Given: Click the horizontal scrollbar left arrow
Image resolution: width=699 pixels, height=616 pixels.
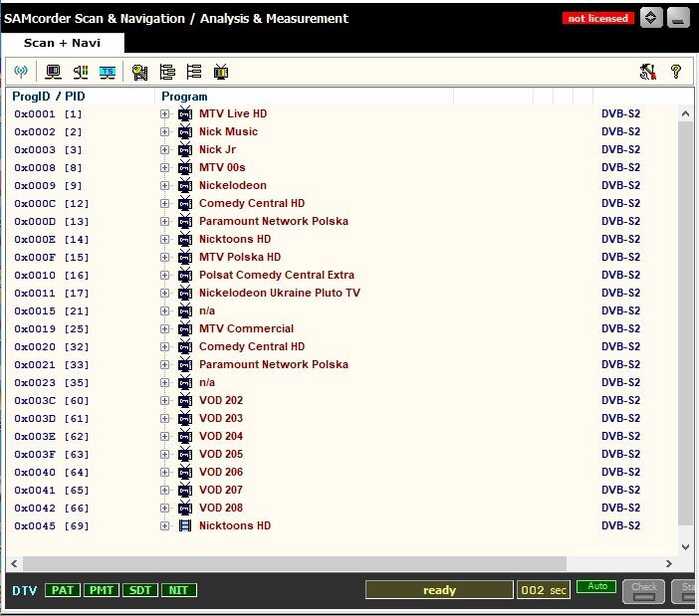Looking at the screenshot, I should 14,563.
